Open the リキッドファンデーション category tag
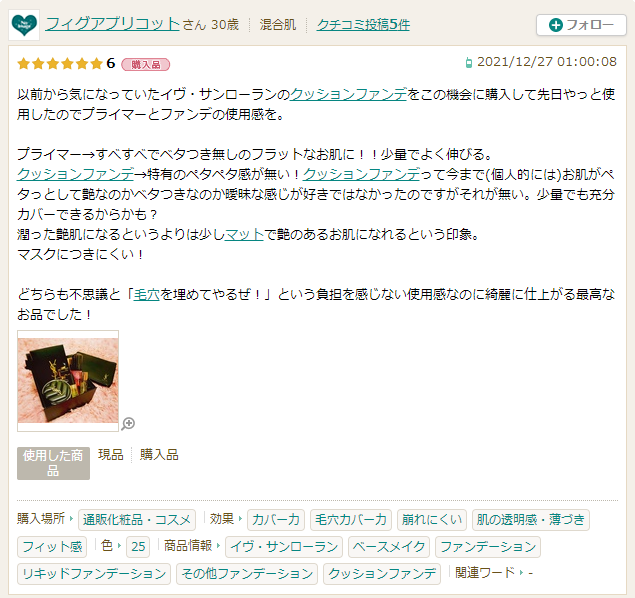The width and height of the screenshot is (635, 598). tap(94, 574)
